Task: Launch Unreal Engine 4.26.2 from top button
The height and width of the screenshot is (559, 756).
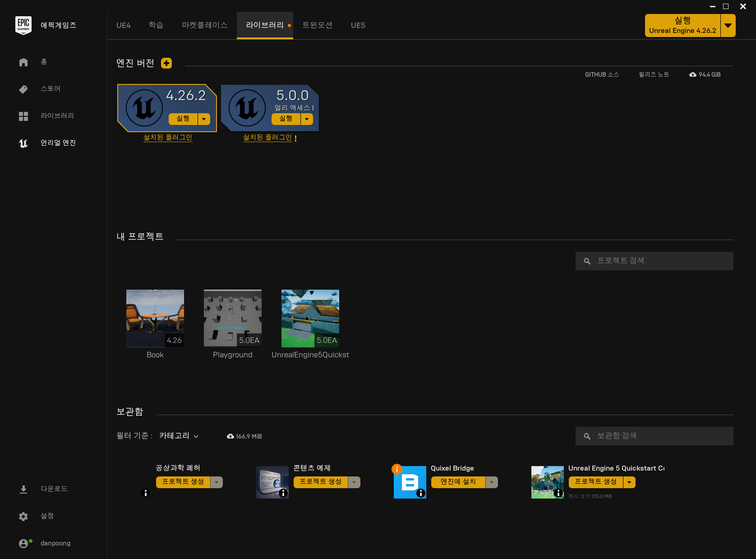Action: (682, 25)
